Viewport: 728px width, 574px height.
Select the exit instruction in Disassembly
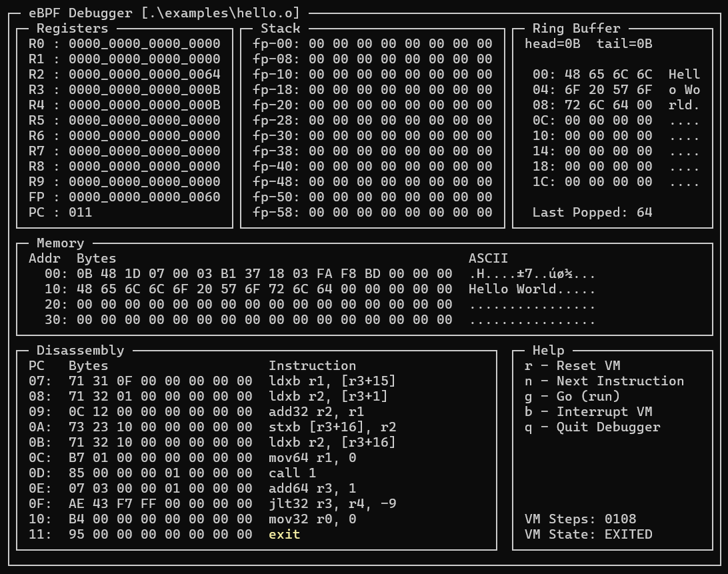pos(284,534)
